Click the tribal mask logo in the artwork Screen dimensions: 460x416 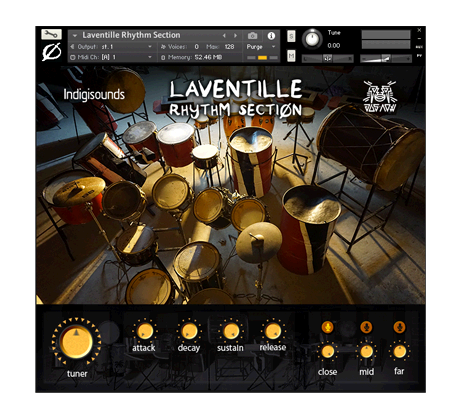(380, 96)
